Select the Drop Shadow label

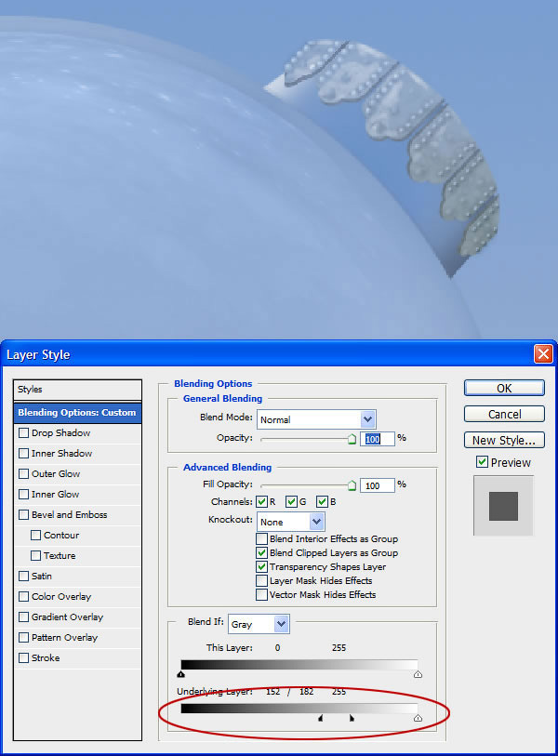[60, 433]
